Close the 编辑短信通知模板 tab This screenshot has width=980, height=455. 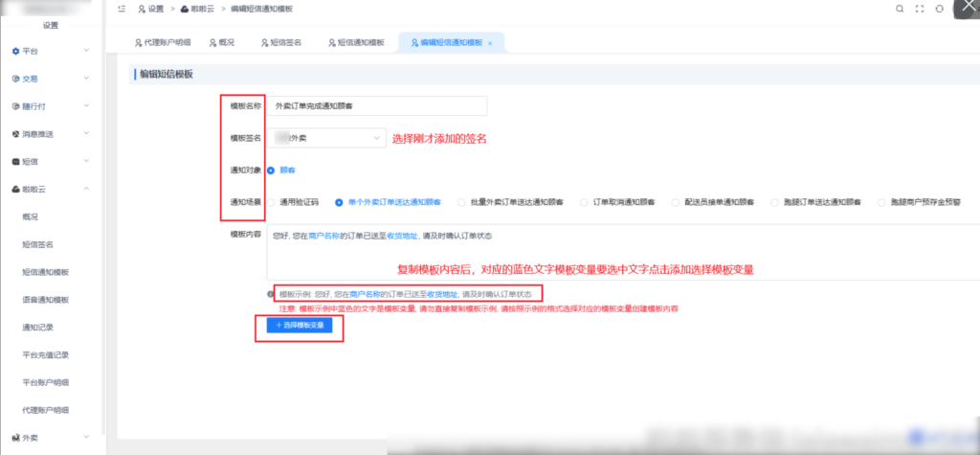click(x=490, y=43)
